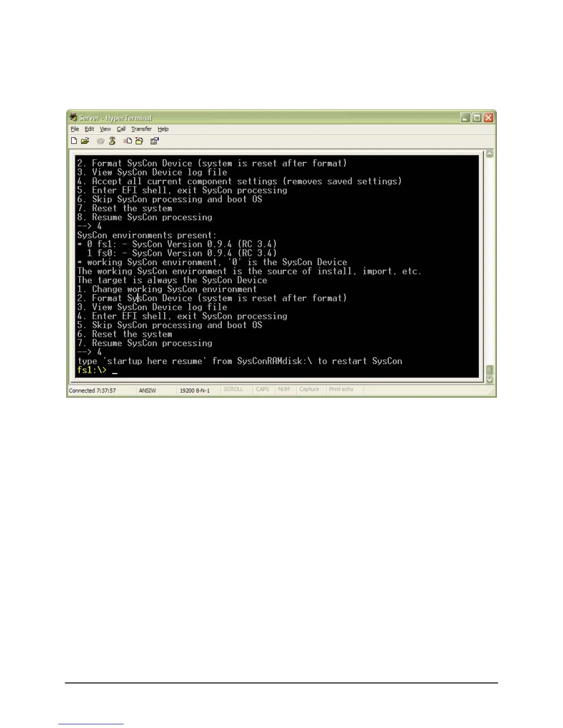The width and height of the screenshot is (563, 728).
Task: Open the View menu
Action: pyautogui.click(x=105, y=129)
